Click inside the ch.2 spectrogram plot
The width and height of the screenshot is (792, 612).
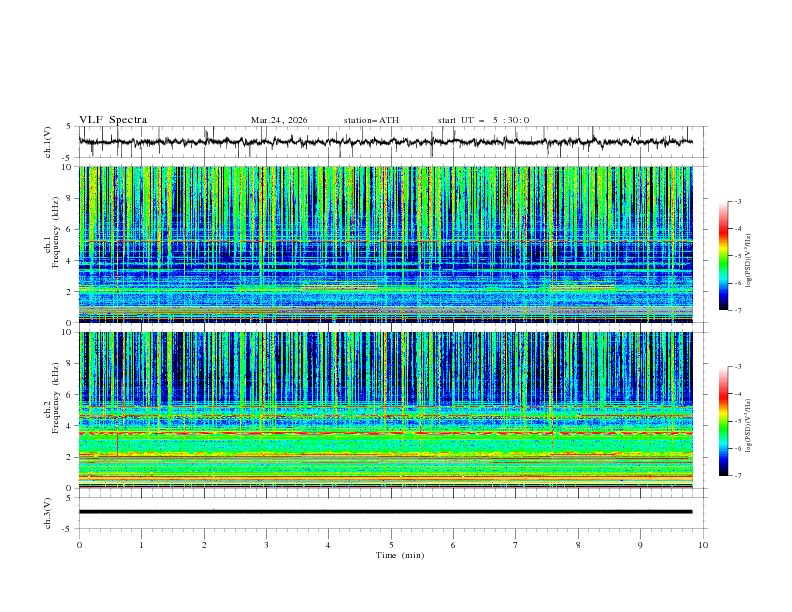tap(390, 409)
